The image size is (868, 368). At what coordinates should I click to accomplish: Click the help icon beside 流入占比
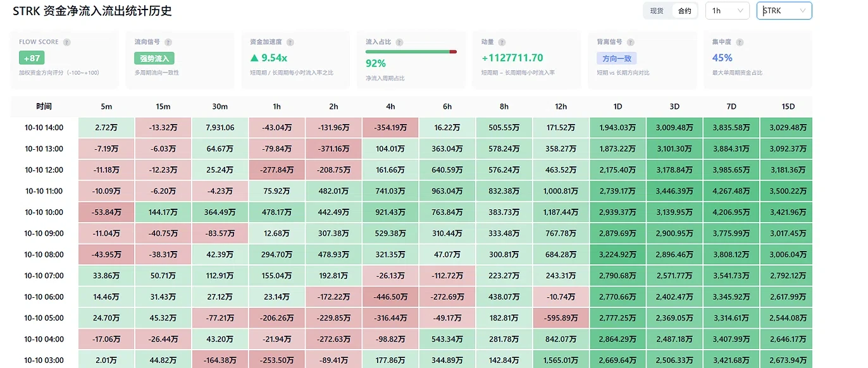pos(399,42)
